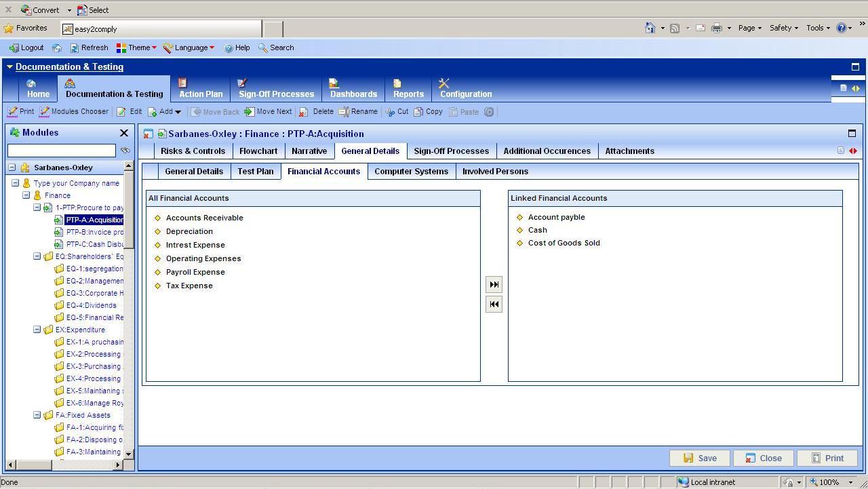Image resolution: width=868 pixels, height=489 pixels.
Task: Click the Move Next button
Action: tap(268, 112)
